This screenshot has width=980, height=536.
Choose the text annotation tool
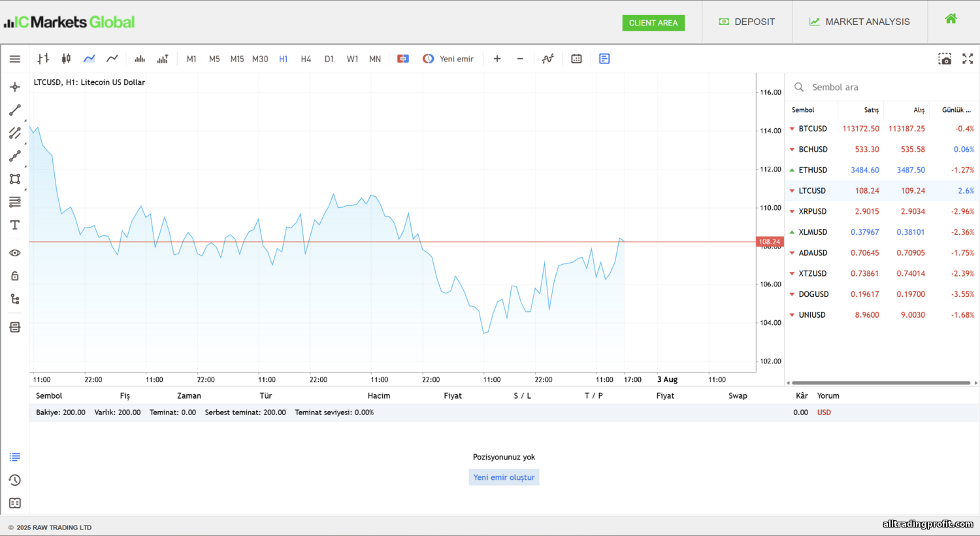pyautogui.click(x=15, y=225)
